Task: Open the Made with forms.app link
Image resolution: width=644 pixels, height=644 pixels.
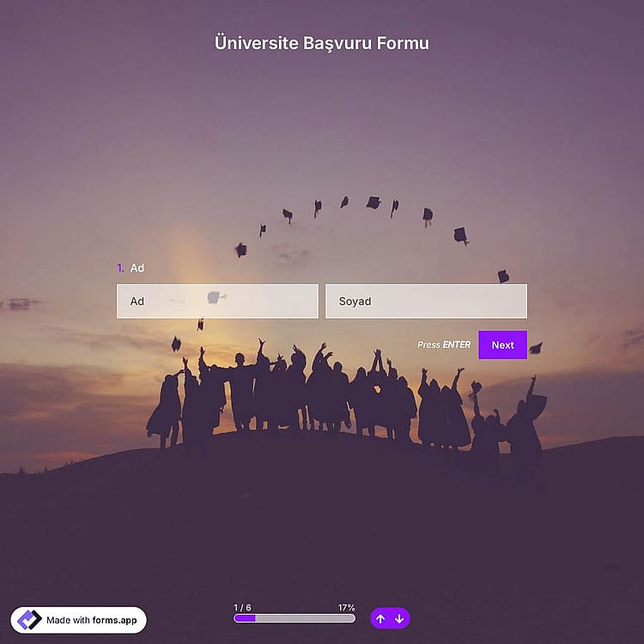Action: click(x=78, y=620)
